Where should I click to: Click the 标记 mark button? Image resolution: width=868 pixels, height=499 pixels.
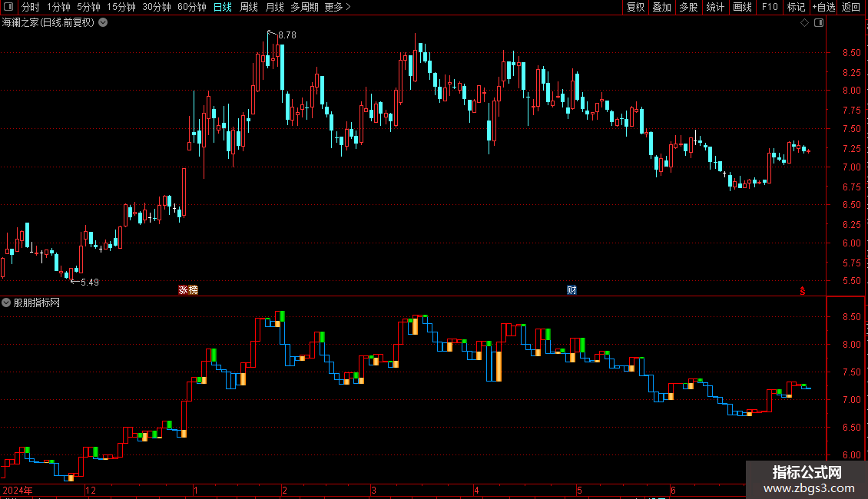(796, 7)
